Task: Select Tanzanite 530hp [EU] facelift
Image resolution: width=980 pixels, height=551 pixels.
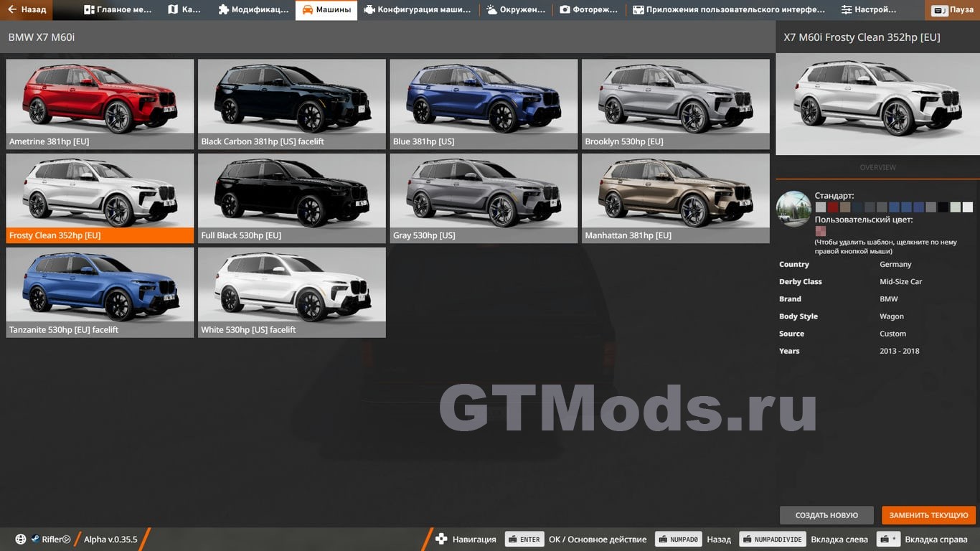Action: [x=100, y=293]
